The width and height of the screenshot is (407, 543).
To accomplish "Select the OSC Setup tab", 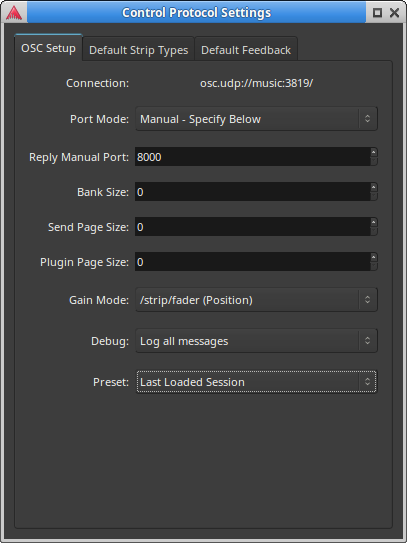I will (48, 48).
